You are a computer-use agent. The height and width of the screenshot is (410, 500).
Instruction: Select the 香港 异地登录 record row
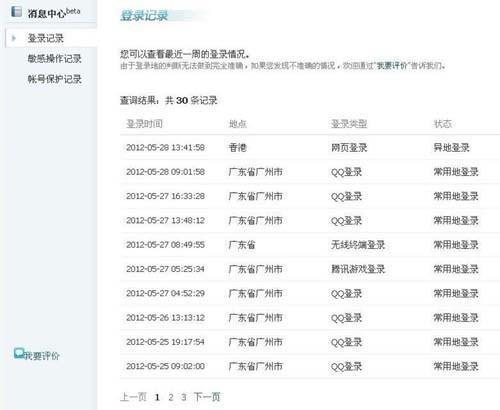[310, 147]
